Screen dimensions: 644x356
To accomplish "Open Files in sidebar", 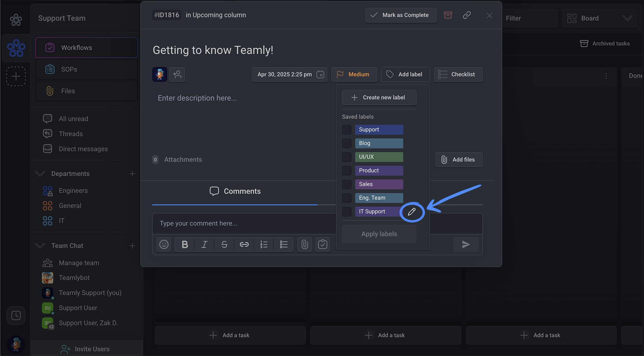I will (x=87, y=91).
